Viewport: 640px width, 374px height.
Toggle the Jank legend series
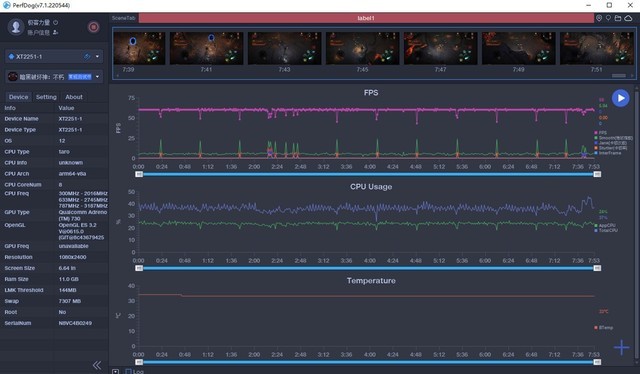pyautogui.click(x=611, y=143)
